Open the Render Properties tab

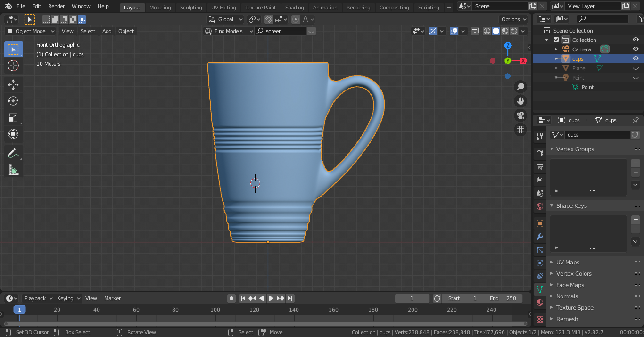539,153
